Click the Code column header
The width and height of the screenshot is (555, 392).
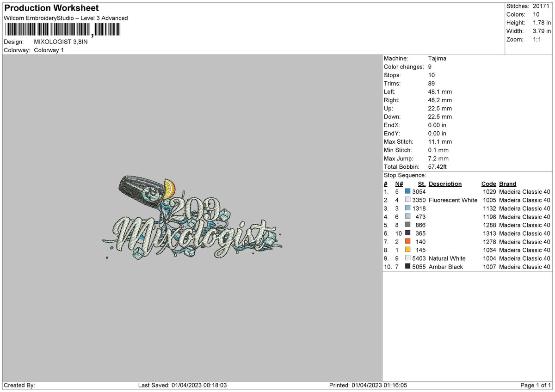point(488,184)
